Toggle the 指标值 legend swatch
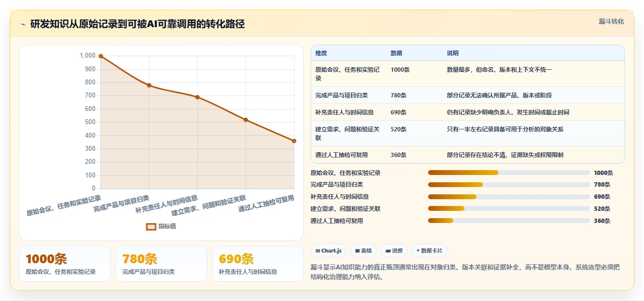The image size is (644, 301). coord(151,226)
